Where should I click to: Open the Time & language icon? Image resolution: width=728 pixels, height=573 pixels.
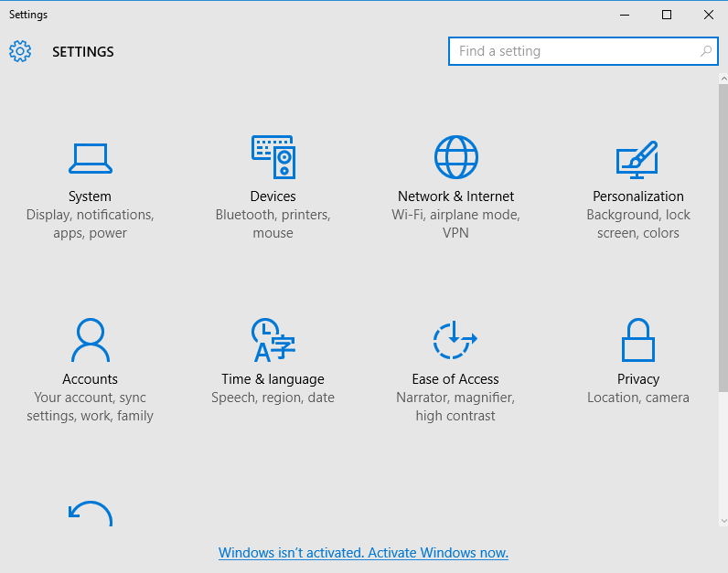[x=273, y=340]
